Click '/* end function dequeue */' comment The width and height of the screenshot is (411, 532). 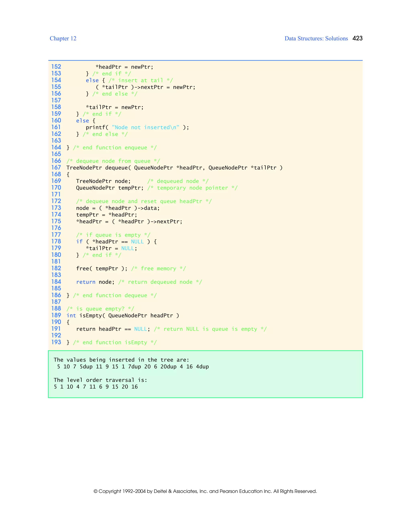115,296
